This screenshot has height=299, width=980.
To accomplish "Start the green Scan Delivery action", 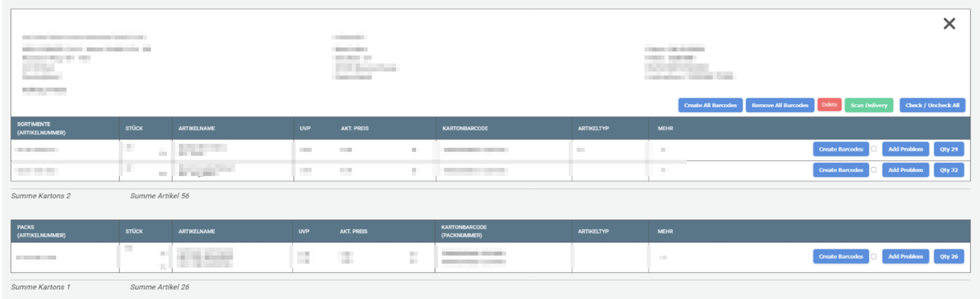I will click(x=869, y=105).
